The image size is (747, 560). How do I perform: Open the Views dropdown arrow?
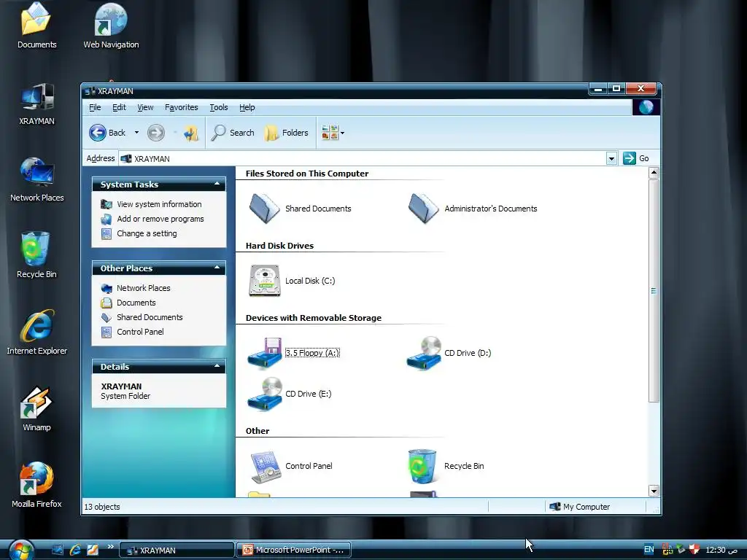click(x=342, y=133)
